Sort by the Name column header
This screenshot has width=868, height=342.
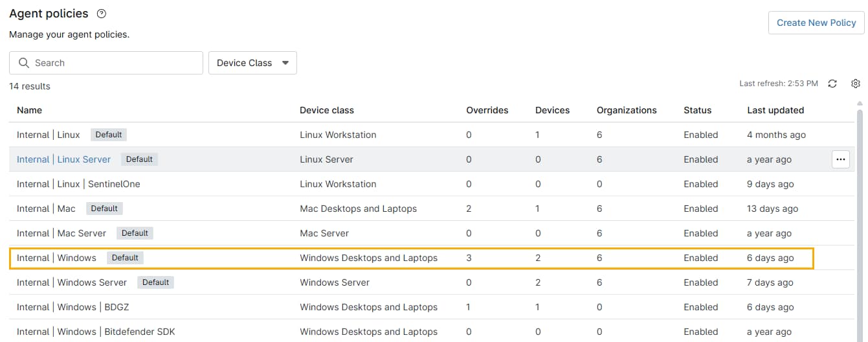(29, 110)
